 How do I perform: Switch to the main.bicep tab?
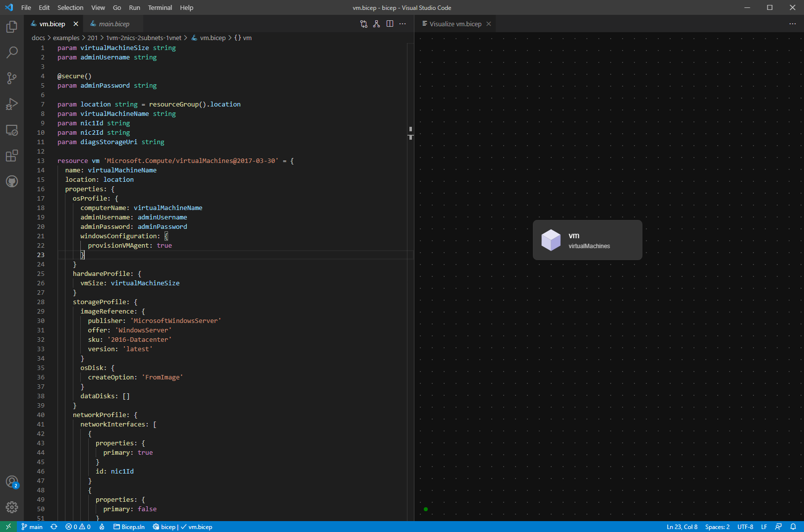tap(114, 24)
